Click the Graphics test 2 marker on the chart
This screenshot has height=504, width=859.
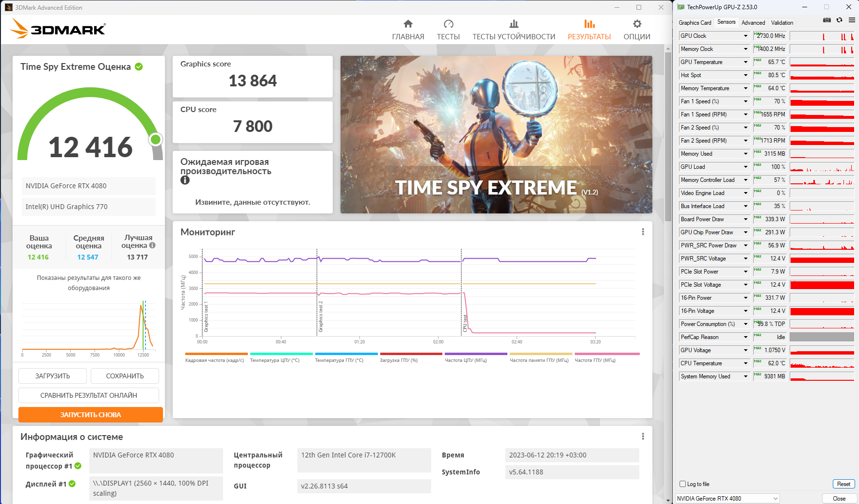(x=321, y=316)
